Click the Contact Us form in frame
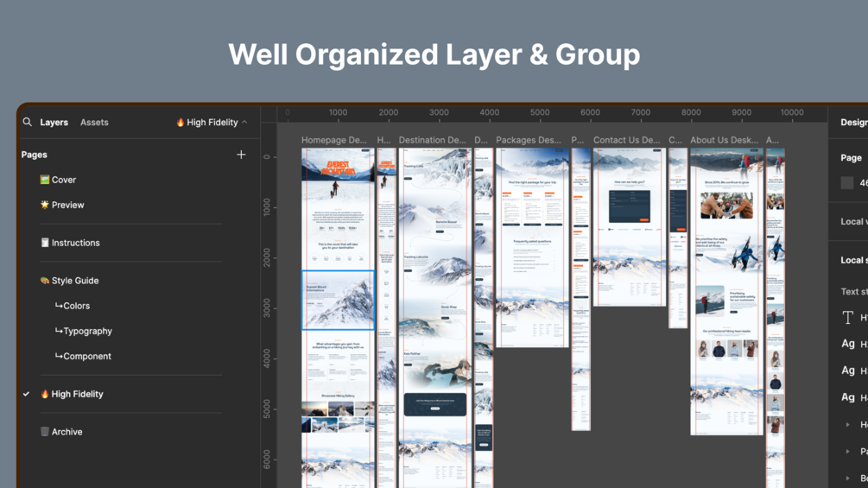Screen dimensions: 868x488 coord(630,206)
